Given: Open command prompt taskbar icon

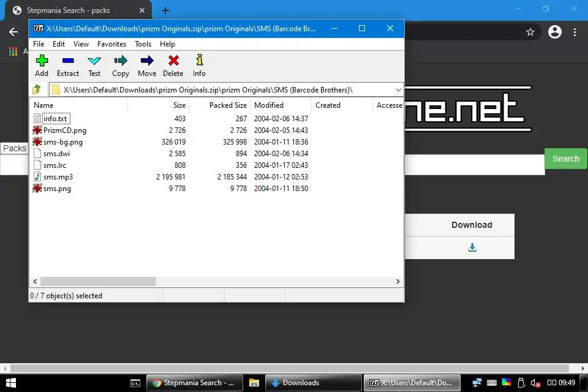Looking at the screenshot, I should coord(135,383).
